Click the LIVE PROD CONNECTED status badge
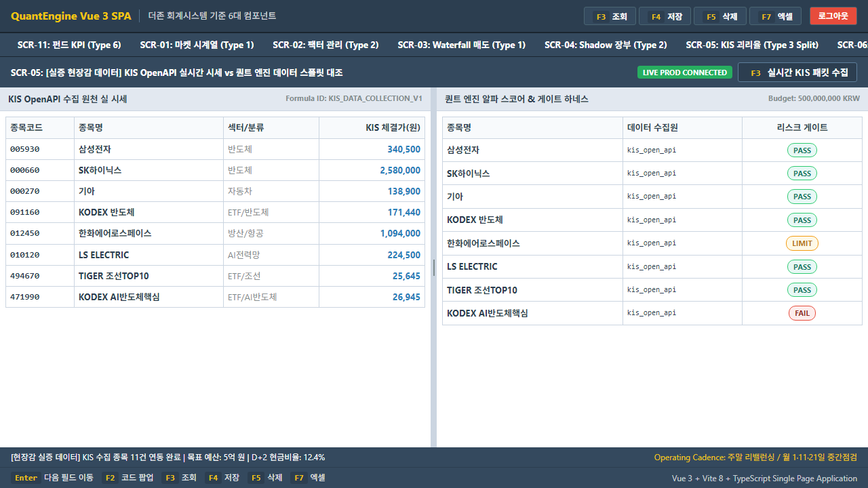Viewport: 868px width, 488px height. (x=685, y=73)
